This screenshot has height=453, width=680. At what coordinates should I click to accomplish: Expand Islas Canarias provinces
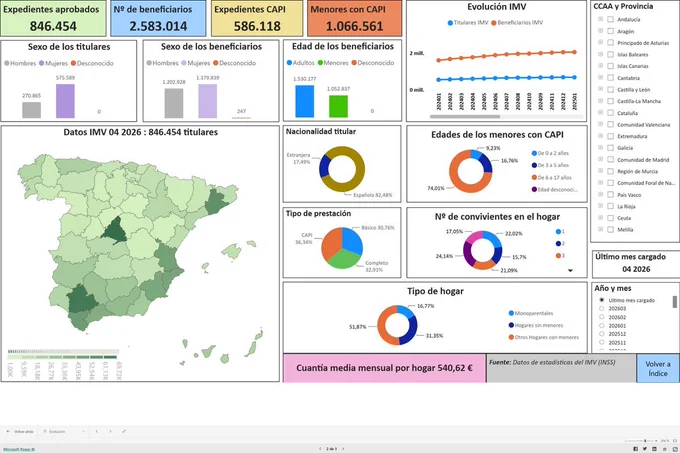(x=601, y=66)
